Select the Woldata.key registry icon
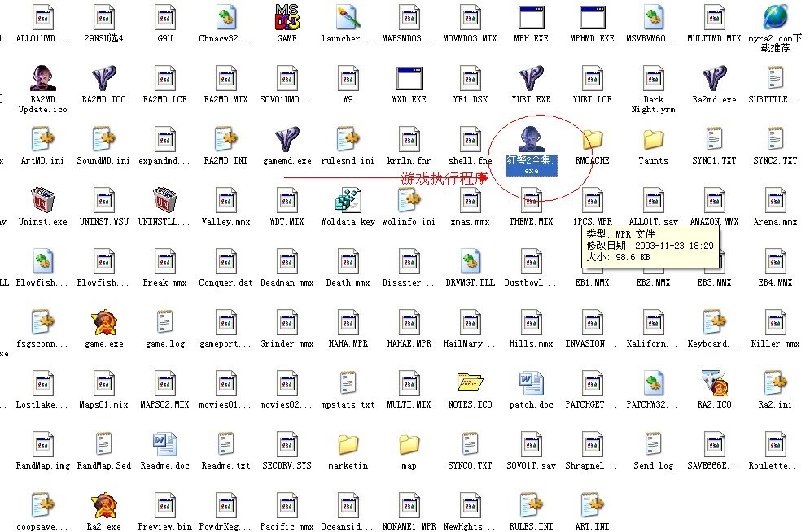This screenshot has height=532, width=810. tap(348, 200)
